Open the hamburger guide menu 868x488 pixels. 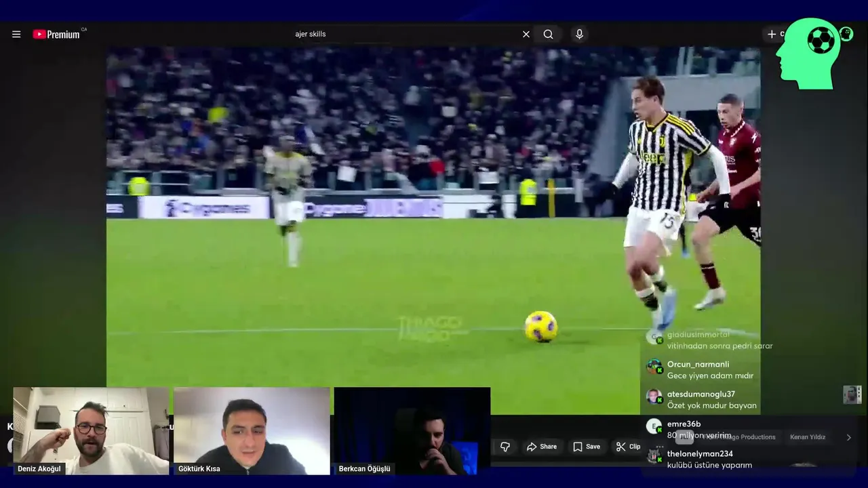point(16,34)
